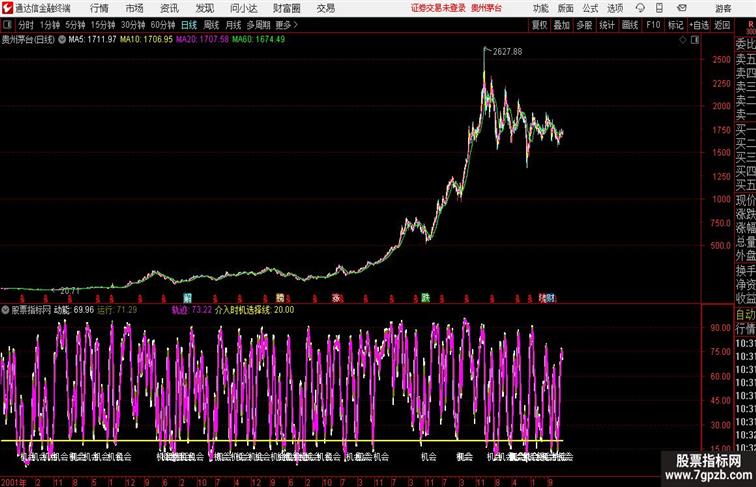Open the 市场 menu
This screenshot has height=487, width=756.
[x=135, y=8]
